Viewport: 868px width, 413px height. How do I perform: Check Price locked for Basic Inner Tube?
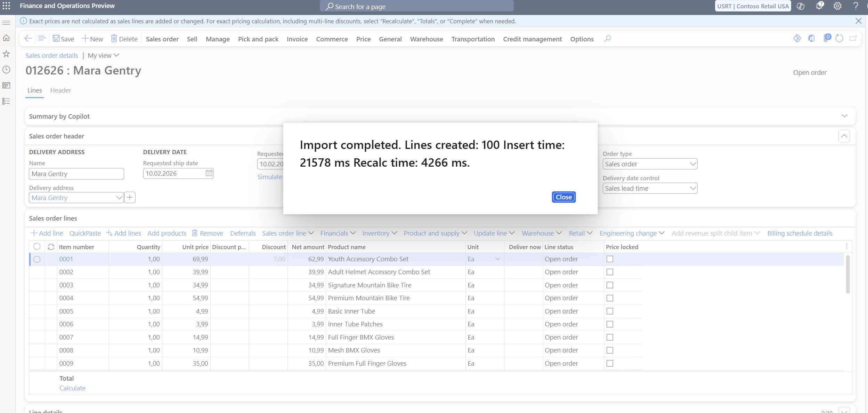click(610, 311)
